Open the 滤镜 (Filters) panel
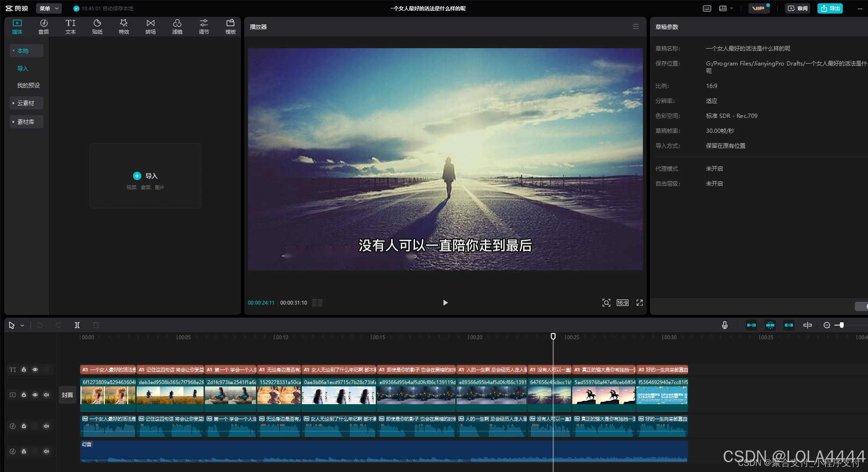The width and height of the screenshot is (868, 472). (x=177, y=27)
